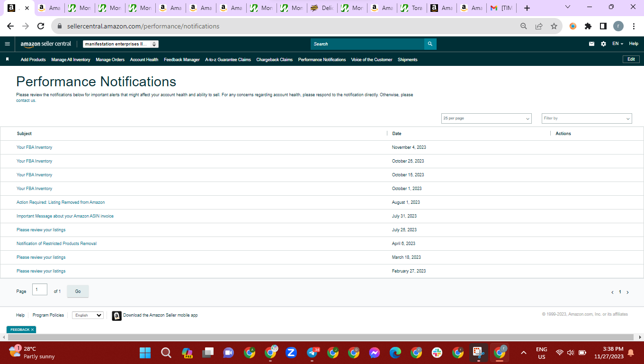This screenshot has height=364, width=644.
Task: Open Slack from the taskbar
Action: [x=437, y=353]
